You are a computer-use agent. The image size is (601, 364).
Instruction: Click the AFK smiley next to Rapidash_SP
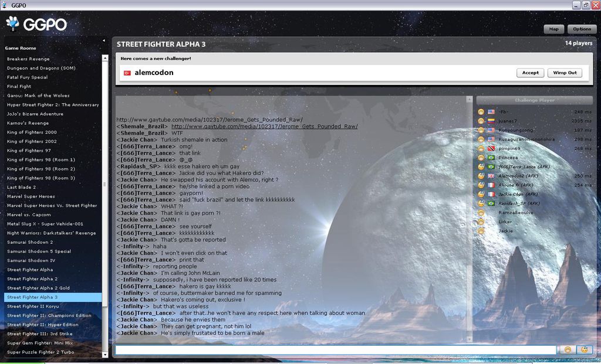[x=481, y=203]
